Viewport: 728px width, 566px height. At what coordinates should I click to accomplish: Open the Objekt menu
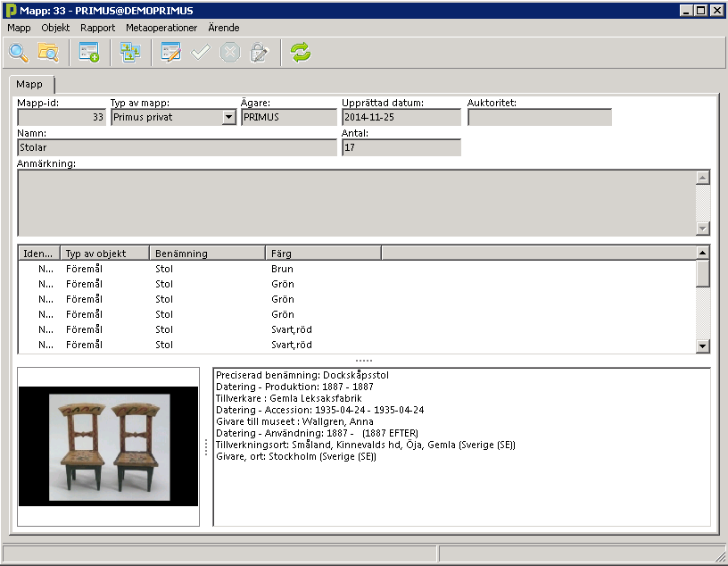point(55,28)
